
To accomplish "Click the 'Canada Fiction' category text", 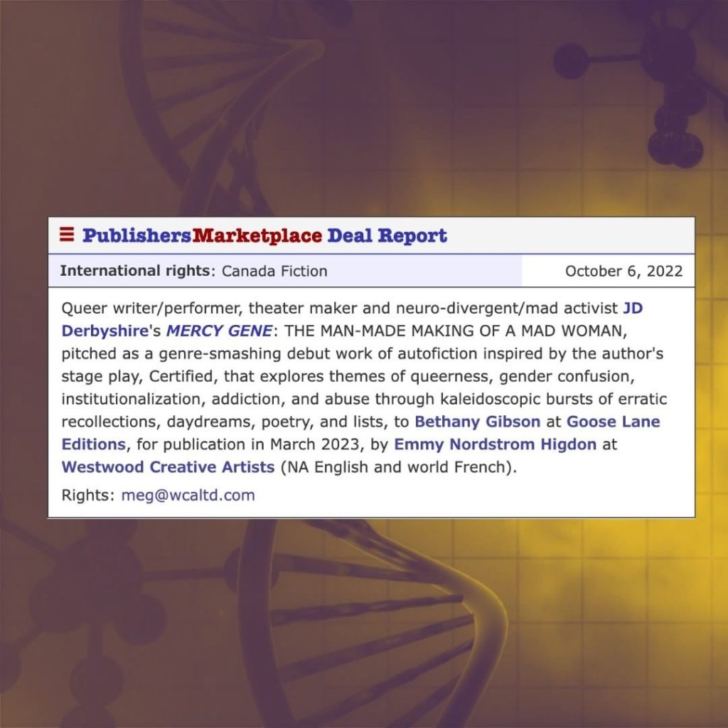I will coord(274,271).
